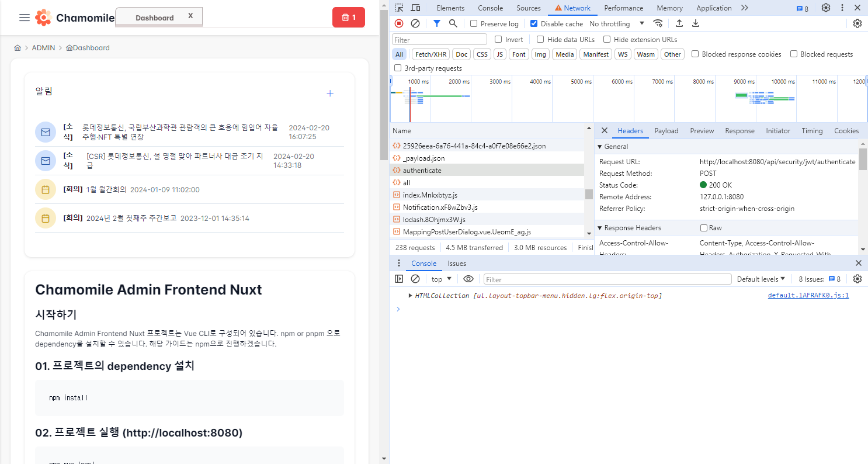Screen dimensions: 868x464
Task: Enable Preserve log checkbox
Action: coord(474,23)
